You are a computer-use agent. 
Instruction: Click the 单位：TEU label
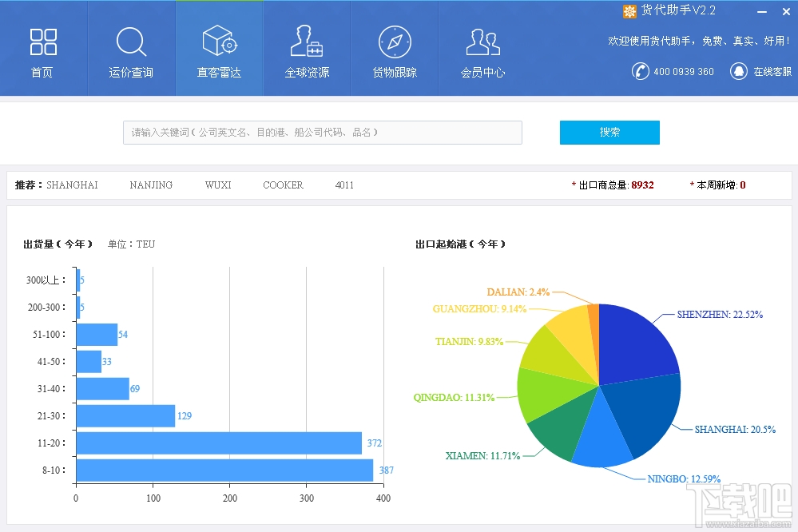pyautogui.click(x=131, y=244)
